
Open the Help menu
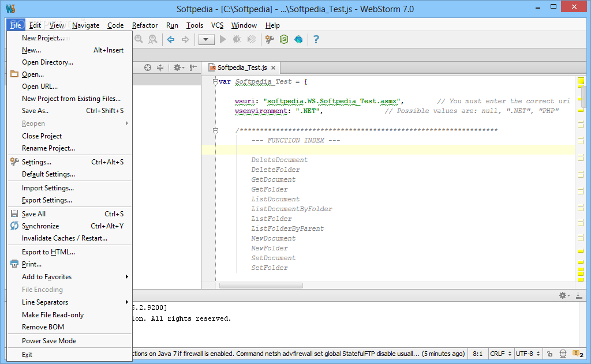point(272,25)
